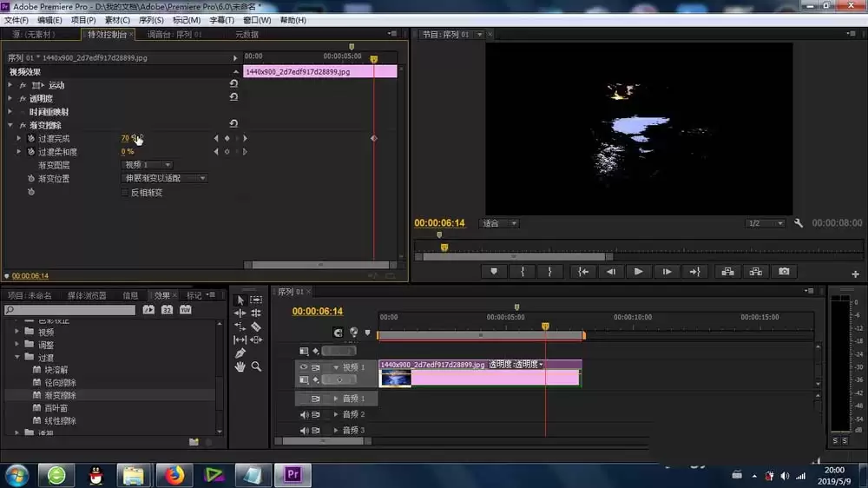This screenshot has height=488, width=868.
Task: Select the Selection arrow tool
Action: (240, 300)
